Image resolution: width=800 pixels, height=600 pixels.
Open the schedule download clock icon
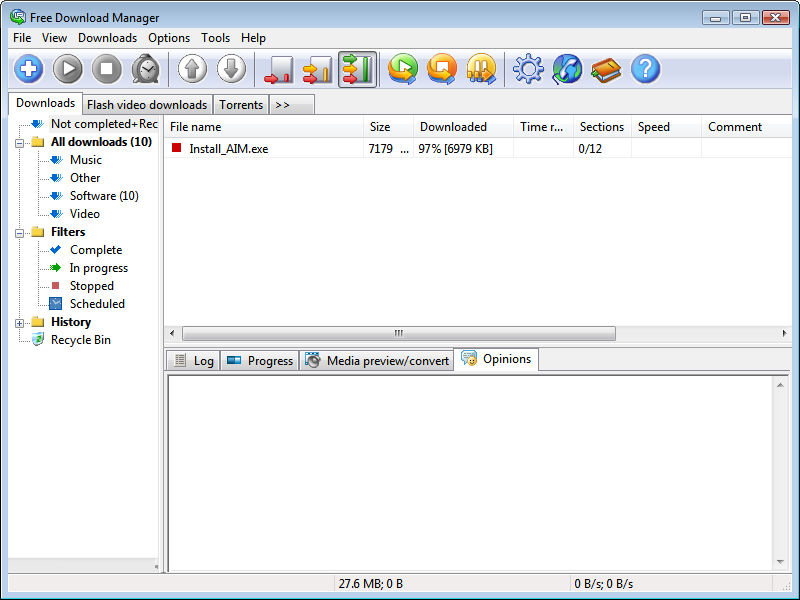coord(146,69)
